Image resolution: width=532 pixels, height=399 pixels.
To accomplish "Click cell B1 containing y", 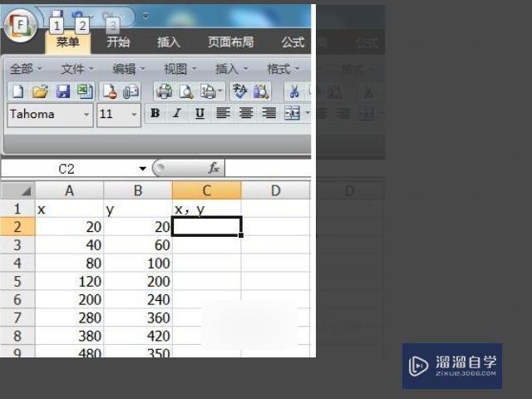I will pyautogui.click(x=138, y=209).
